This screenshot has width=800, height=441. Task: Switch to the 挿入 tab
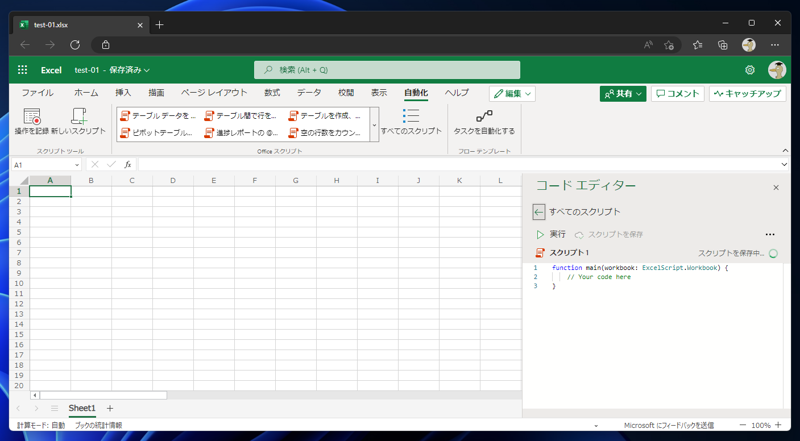click(123, 93)
